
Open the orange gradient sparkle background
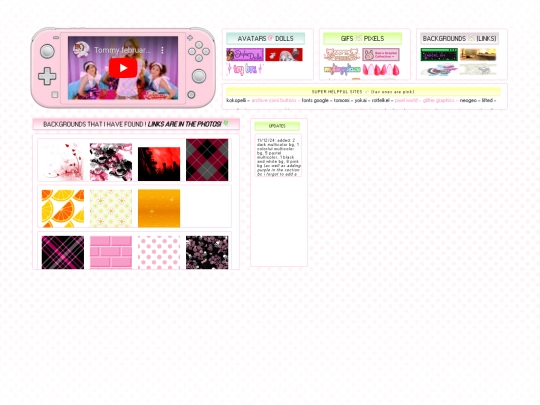click(159, 208)
